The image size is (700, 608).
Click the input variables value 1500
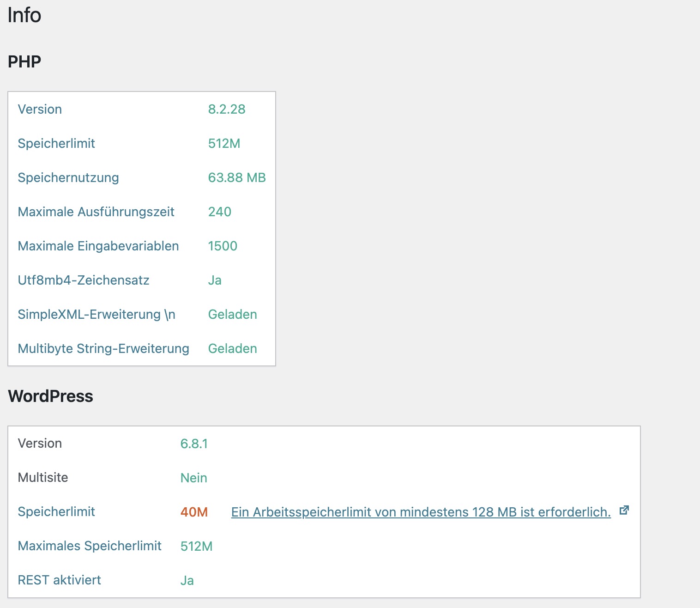click(223, 246)
